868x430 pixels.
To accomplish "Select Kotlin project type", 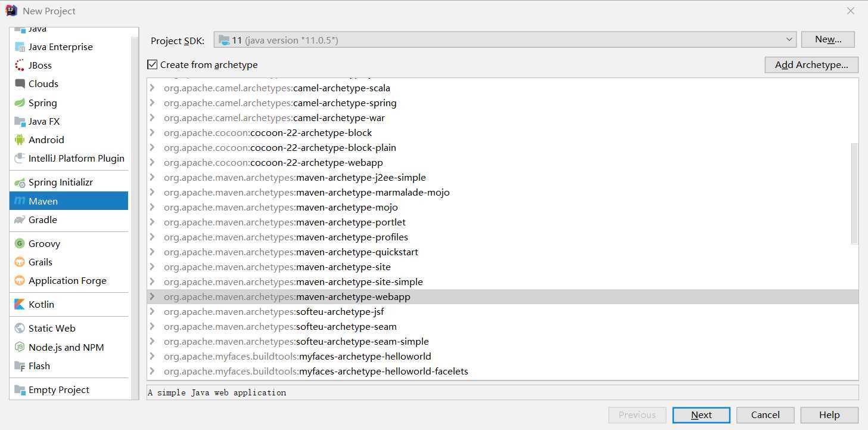I will [x=69, y=304].
